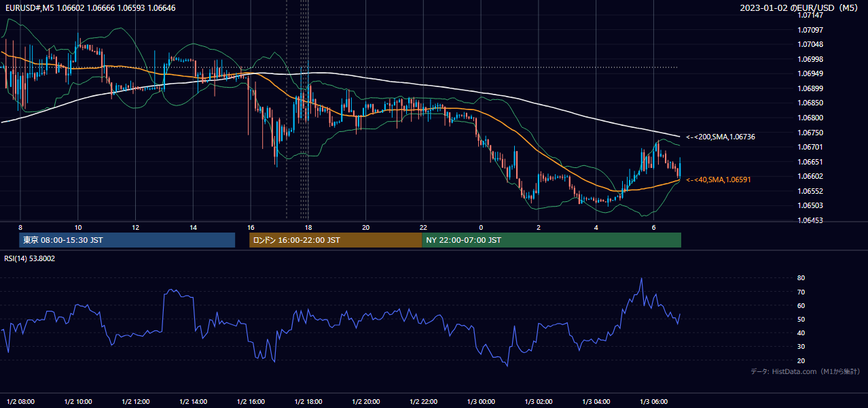Click hour tick 20 under price chart
The width and height of the screenshot is (868, 408).
click(366, 227)
